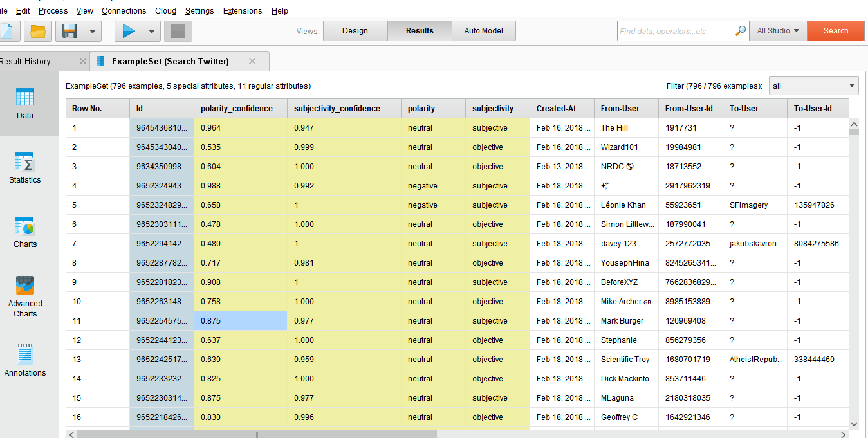Image resolution: width=868 pixels, height=438 pixels.
Task: Open the View menu
Action: tap(84, 11)
